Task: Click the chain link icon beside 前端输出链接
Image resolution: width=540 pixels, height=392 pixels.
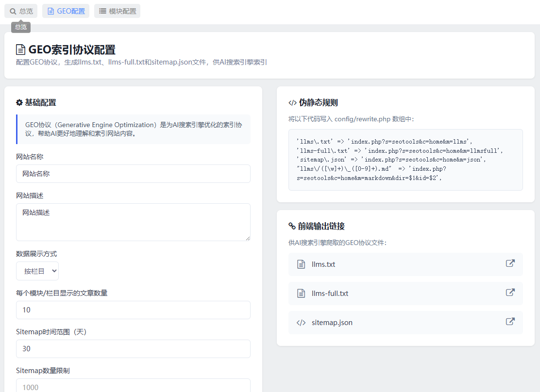Action: click(x=292, y=226)
